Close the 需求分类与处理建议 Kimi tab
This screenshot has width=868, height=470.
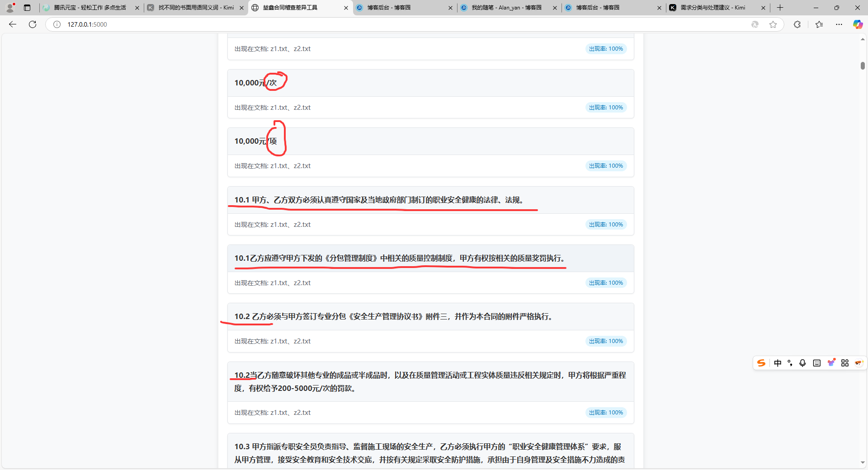764,8
